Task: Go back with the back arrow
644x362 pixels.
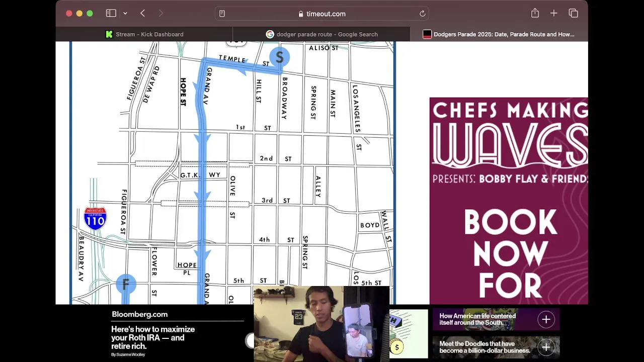Action: (x=143, y=14)
